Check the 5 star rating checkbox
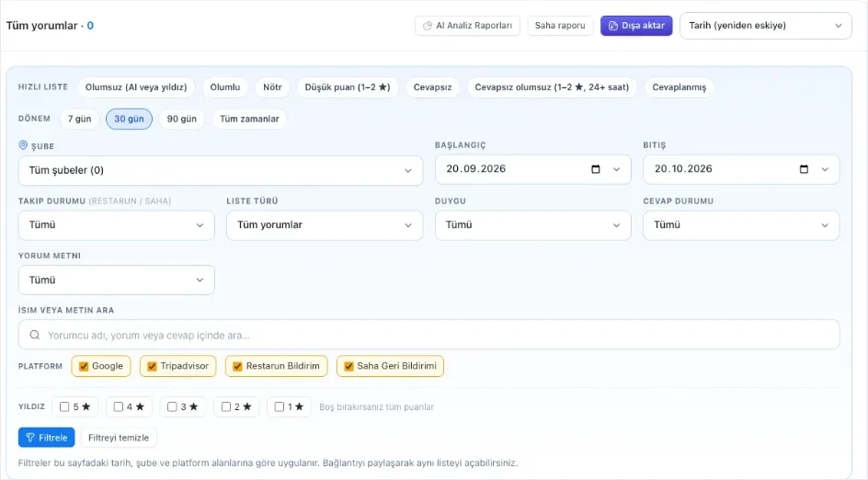 [64, 407]
